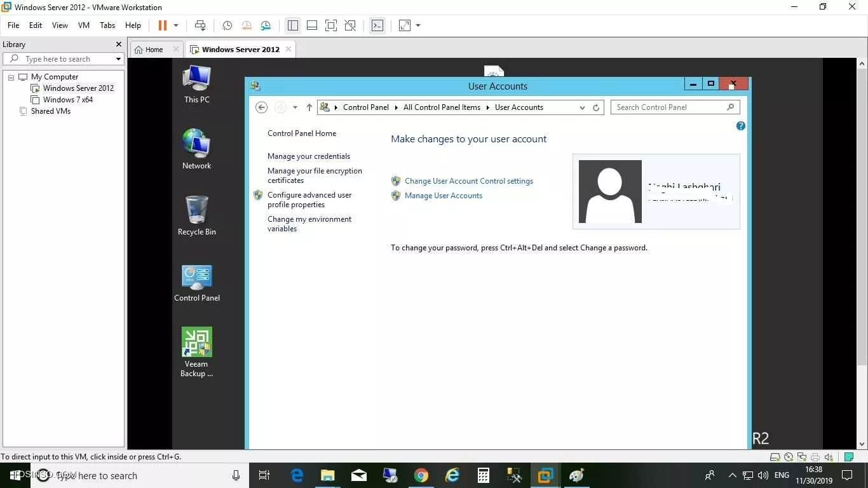The image size is (868, 488).
Task: Enter full screen mode via toolbar icon
Action: (331, 25)
